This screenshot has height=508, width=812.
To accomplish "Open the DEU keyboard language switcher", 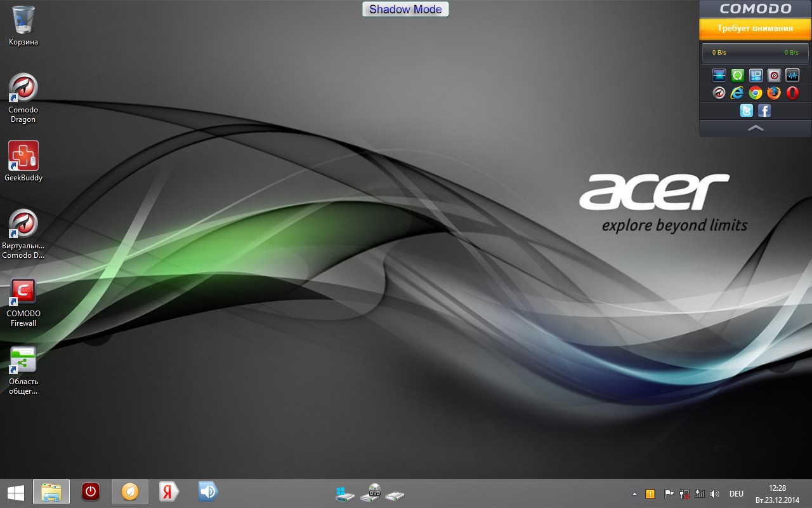I will (736, 494).
